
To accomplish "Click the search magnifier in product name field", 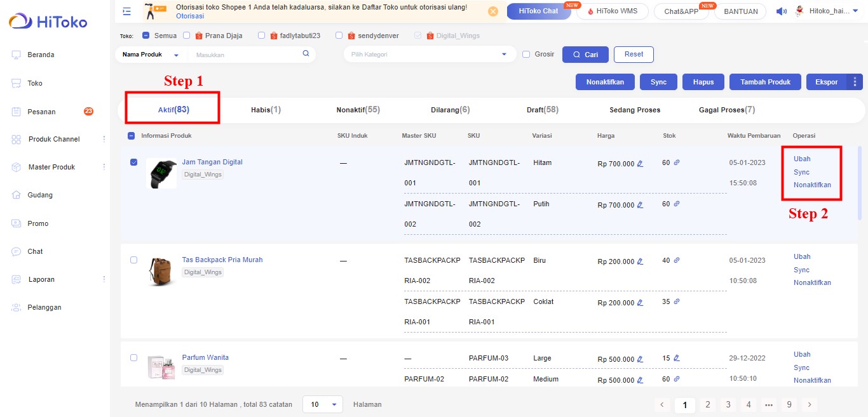I will [306, 54].
